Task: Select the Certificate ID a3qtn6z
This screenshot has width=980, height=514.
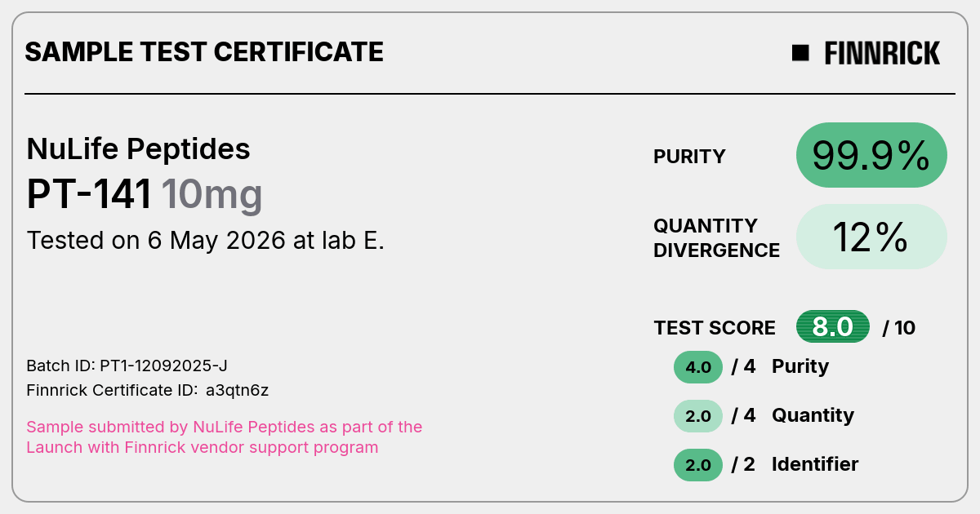Action: 148,390
